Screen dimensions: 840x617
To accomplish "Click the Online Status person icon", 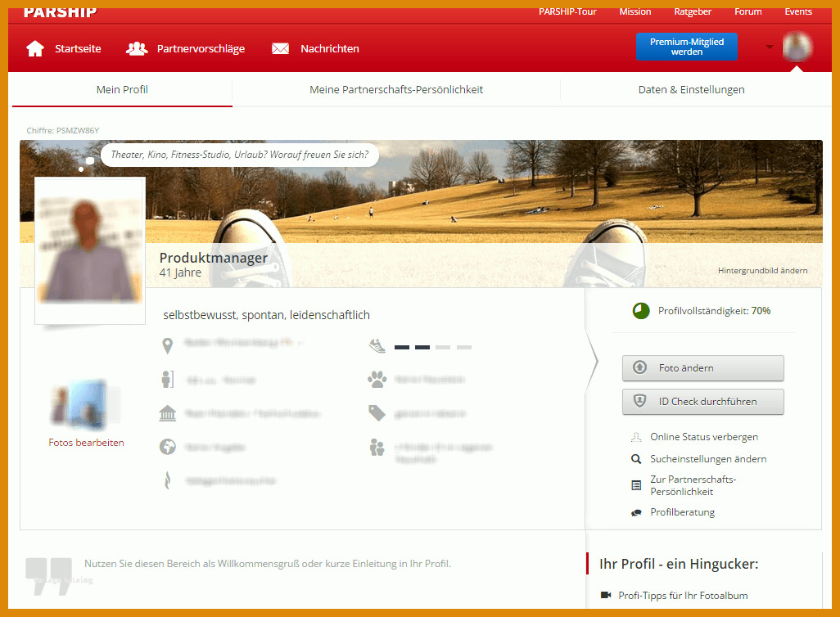I will click(x=636, y=437).
